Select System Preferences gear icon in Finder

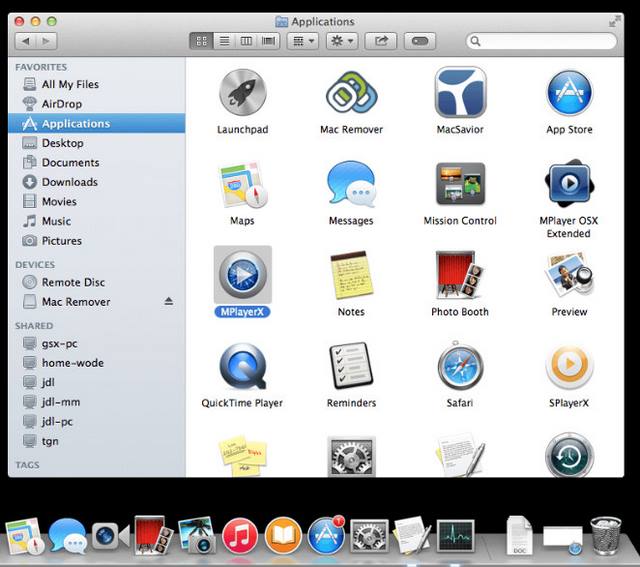351,457
